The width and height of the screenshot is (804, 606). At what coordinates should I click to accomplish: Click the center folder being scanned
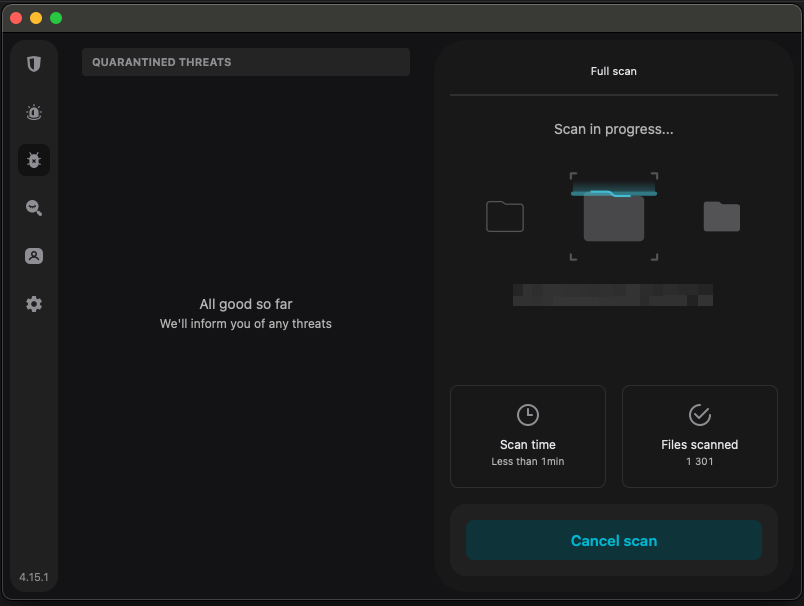click(613, 216)
